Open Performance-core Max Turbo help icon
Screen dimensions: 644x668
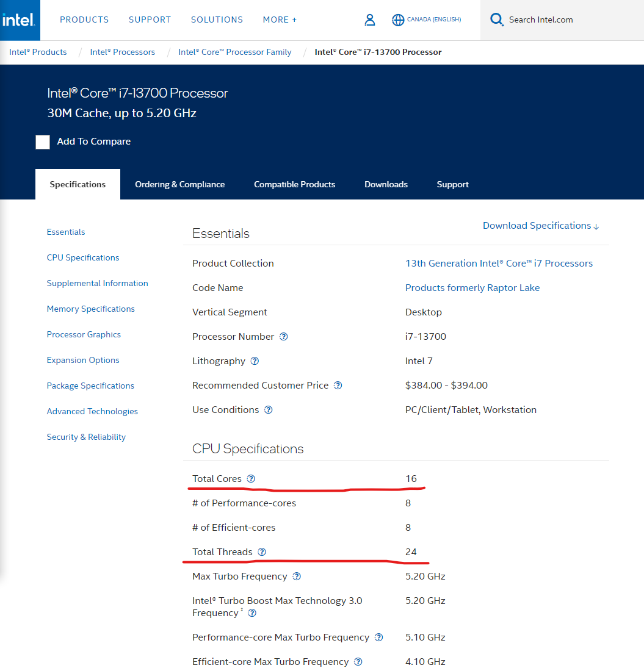coord(378,637)
